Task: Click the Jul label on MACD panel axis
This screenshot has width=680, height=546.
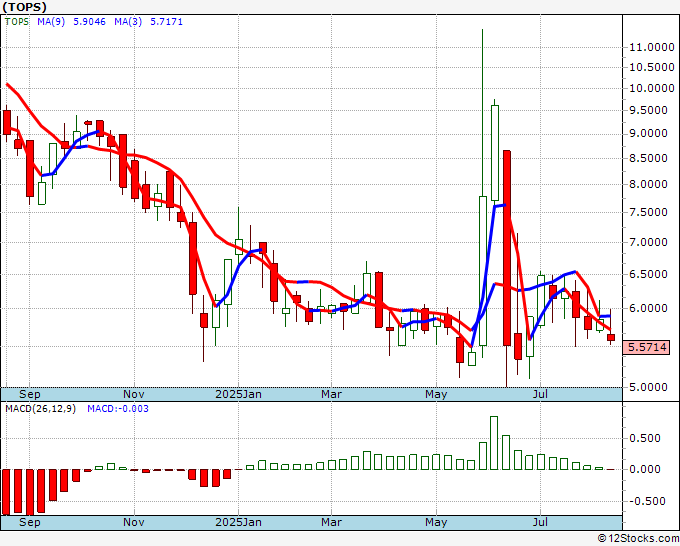Action: [x=541, y=522]
